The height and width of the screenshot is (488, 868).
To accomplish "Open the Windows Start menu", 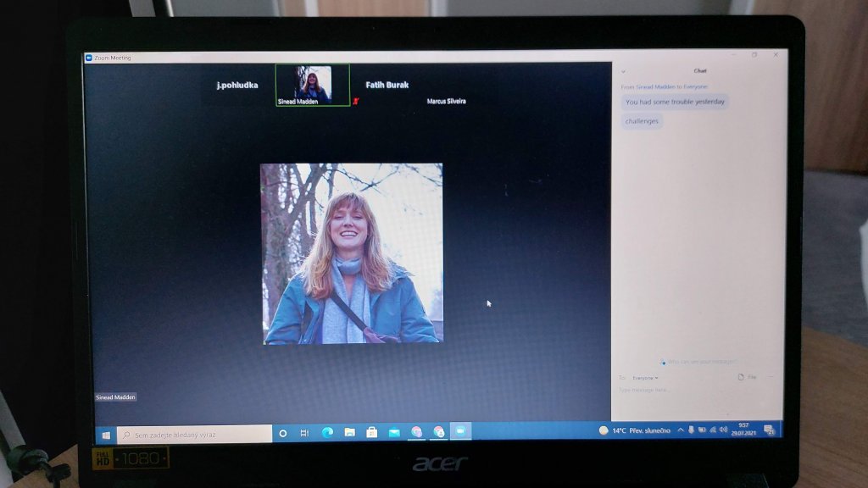I will 106,435.
